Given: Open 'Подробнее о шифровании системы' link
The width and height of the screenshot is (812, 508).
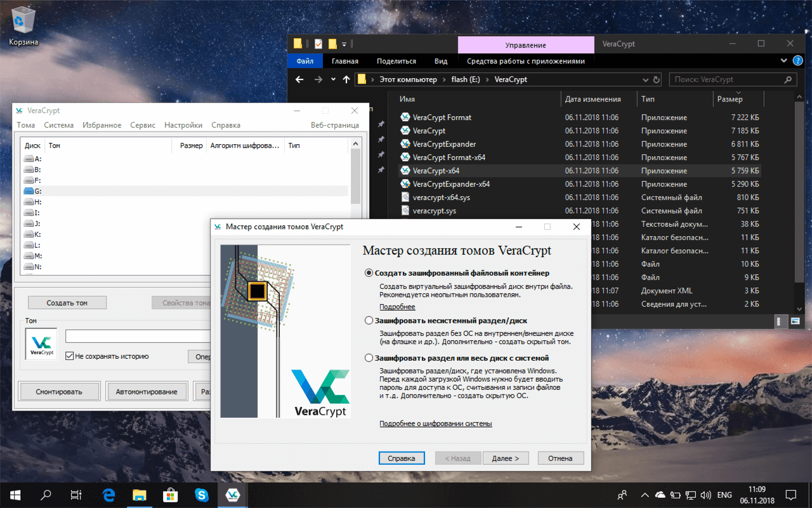Looking at the screenshot, I should coord(436,424).
